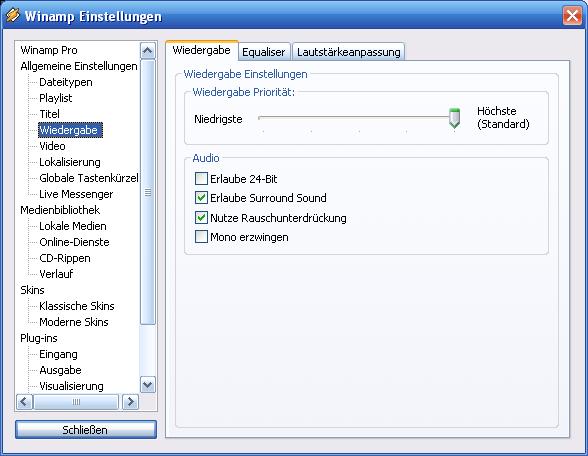Screen dimensions: 588x456
Task: Click the Schließen button
Action: [x=86, y=430]
